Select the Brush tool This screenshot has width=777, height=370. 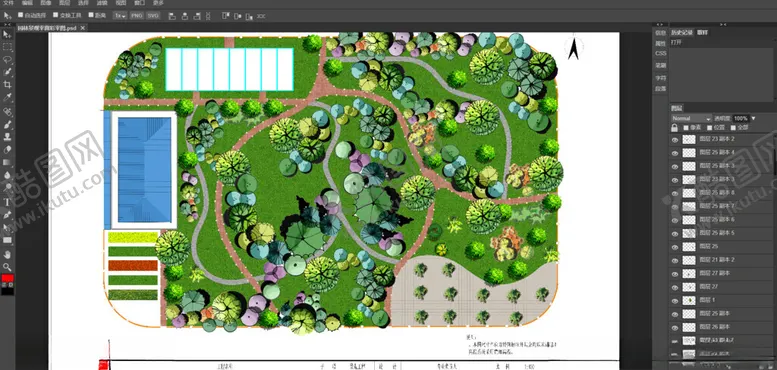[7, 124]
